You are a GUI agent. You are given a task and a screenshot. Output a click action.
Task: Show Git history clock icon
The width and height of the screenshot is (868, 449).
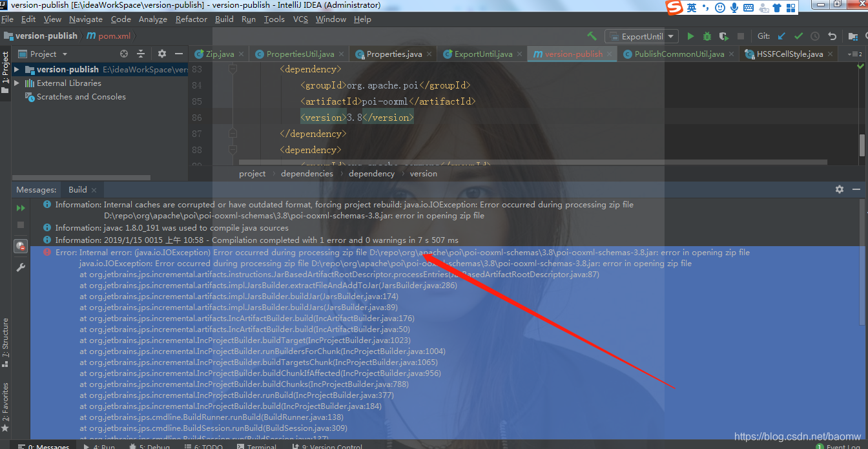815,36
